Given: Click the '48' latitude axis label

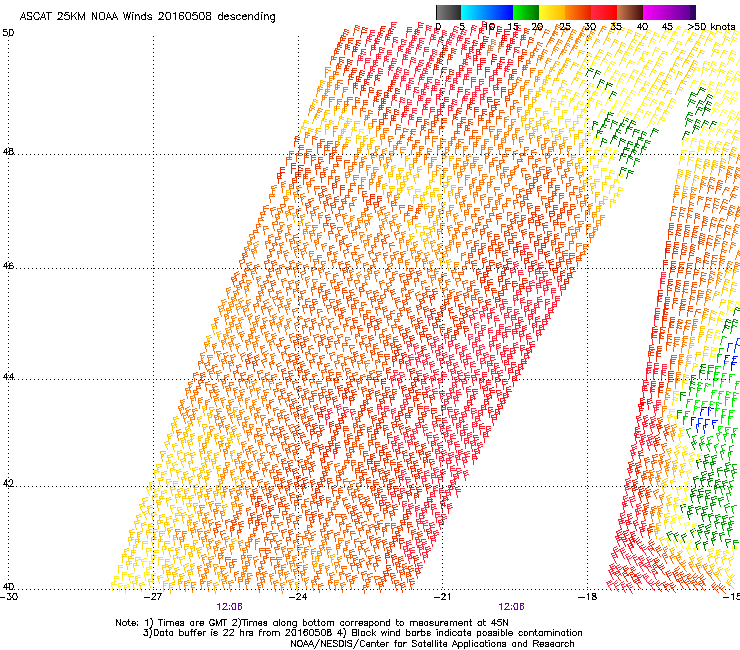Looking at the screenshot, I should tap(8, 152).
